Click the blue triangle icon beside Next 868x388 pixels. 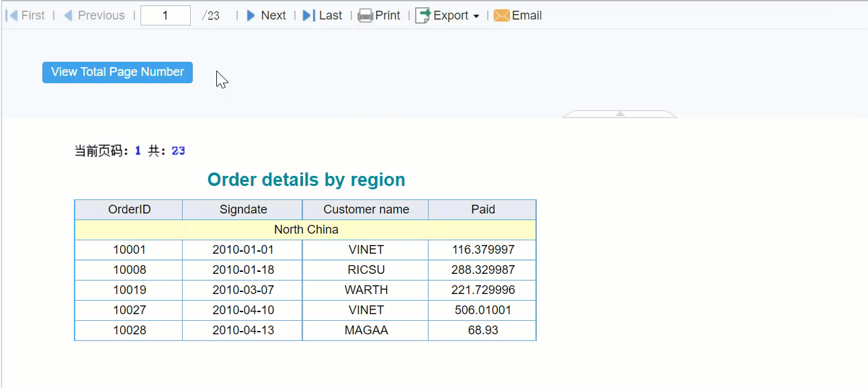coord(251,15)
